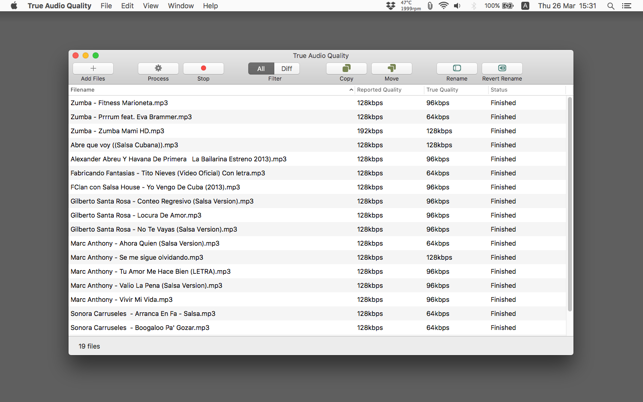The image size is (643, 402).
Task: Switch the filter to All
Action: [261, 69]
